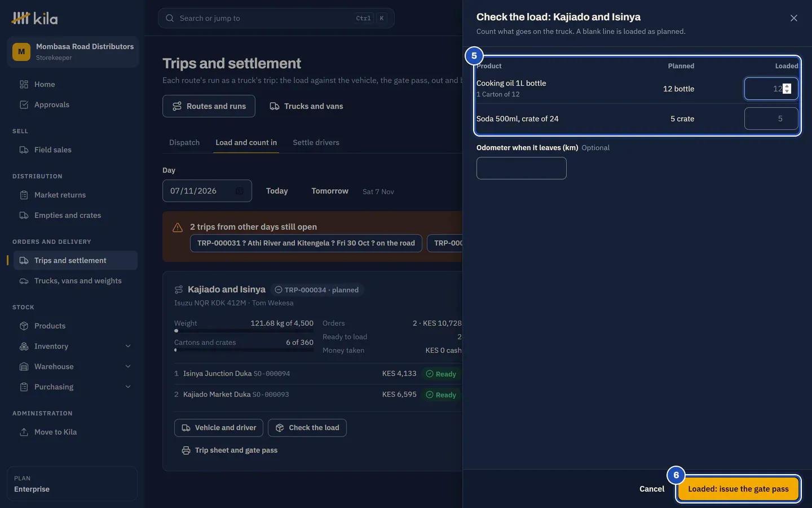Viewport: 812px width, 508px height.
Task: Click Mombasa Road Distributors account card
Action: pyautogui.click(x=73, y=52)
